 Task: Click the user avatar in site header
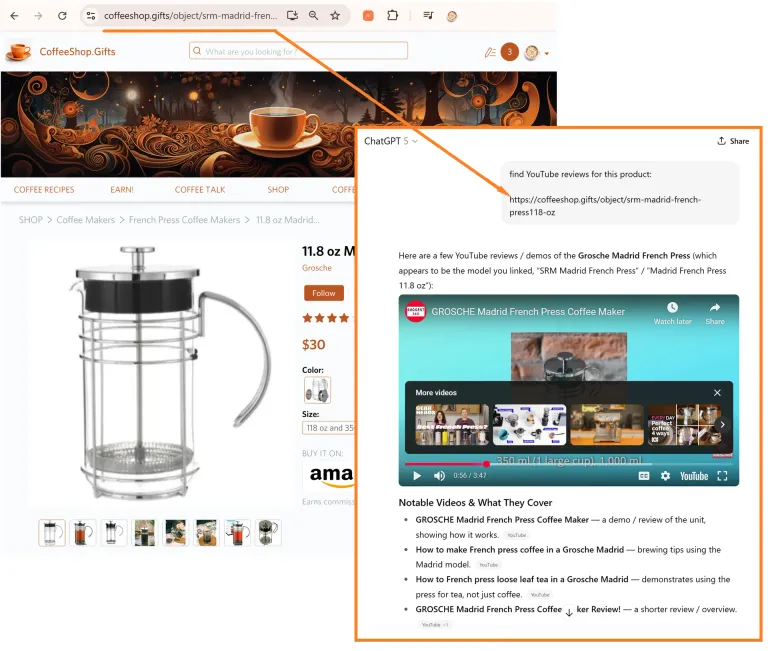[x=531, y=52]
